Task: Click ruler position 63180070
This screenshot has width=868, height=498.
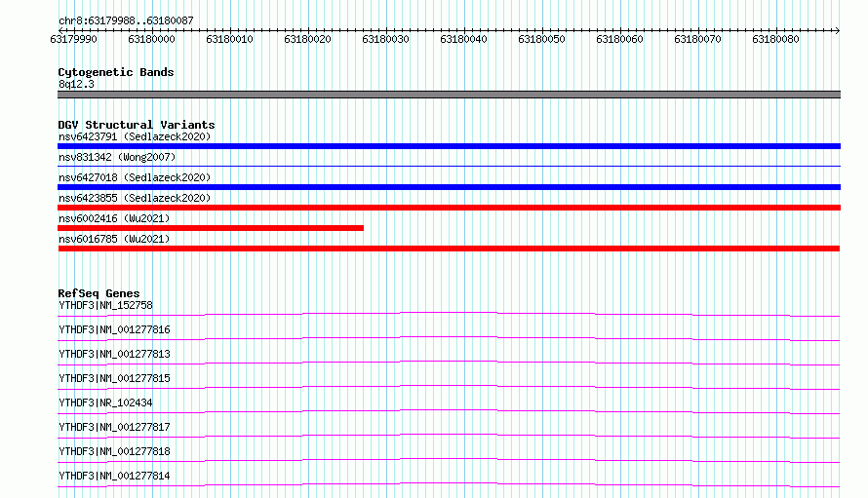Action: click(x=698, y=39)
